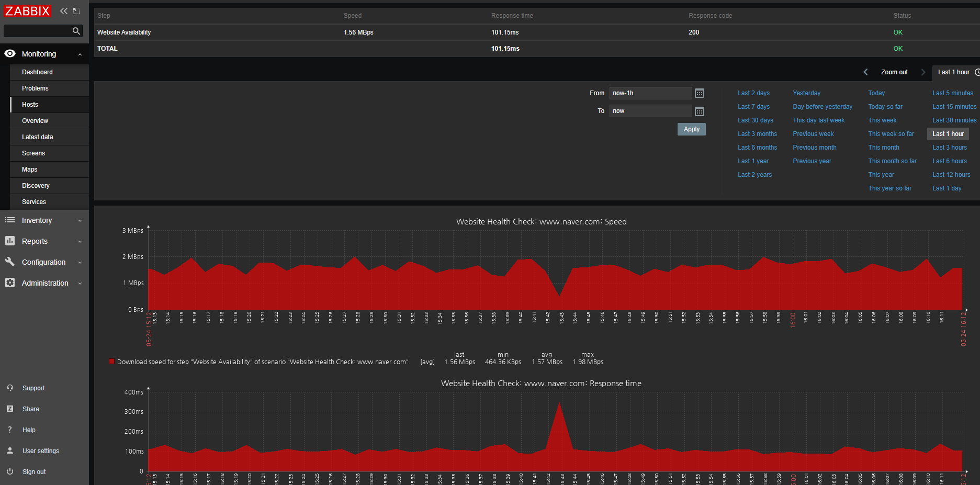Click the Reports bar-chart icon
This screenshot has width=980, height=485.
[x=9, y=241]
